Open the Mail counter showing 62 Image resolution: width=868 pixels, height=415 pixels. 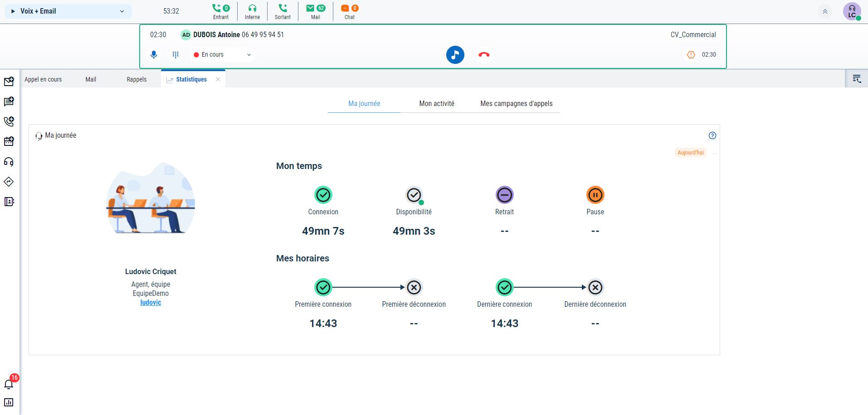pyautogui.click(x=315, y=11)
